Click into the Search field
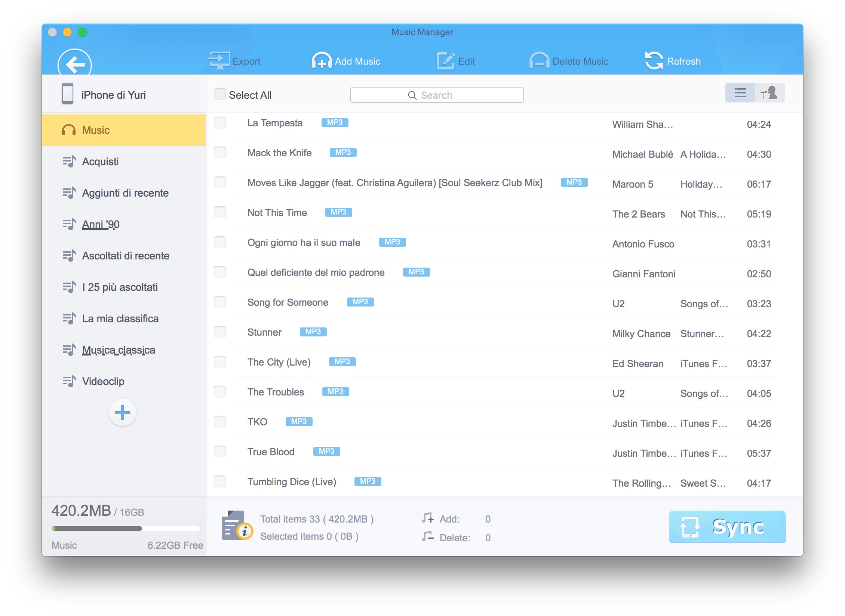 coord(436,95)
